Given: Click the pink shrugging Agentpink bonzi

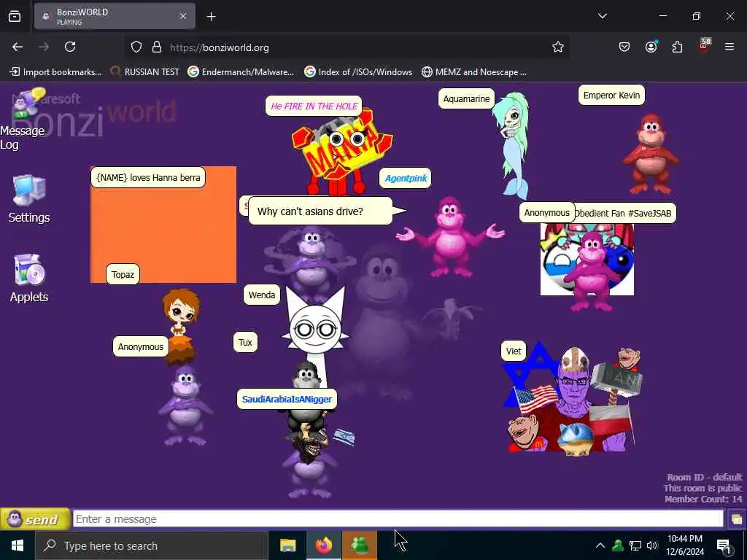Looking at the screenshot, I should tap(449, 237).
